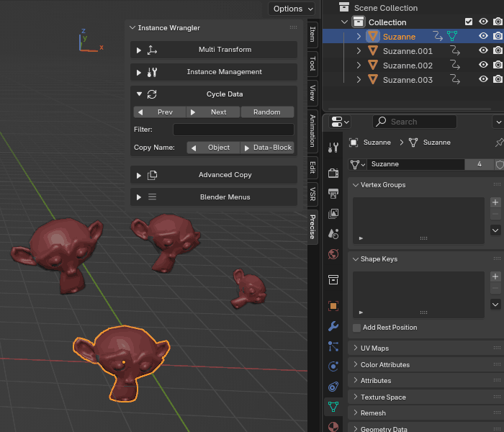This screenshot has height=432, width=504.
Task: Click the Suzanne mesh data icon in outliner
Action: tap(452, 36)
